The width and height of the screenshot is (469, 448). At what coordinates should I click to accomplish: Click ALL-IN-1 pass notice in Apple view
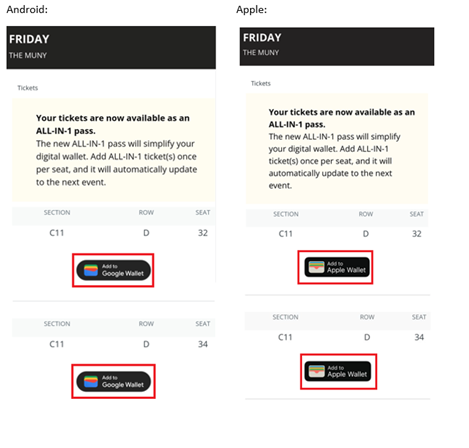pos(337,148)
